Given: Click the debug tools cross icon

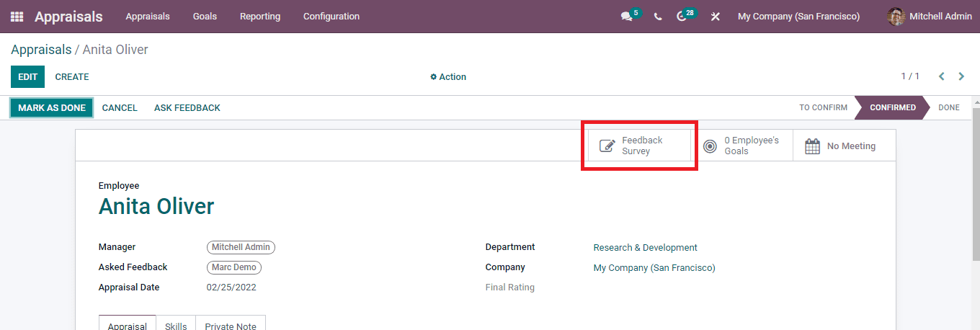Looking at the screenshot, I should (x=715, y=17).
